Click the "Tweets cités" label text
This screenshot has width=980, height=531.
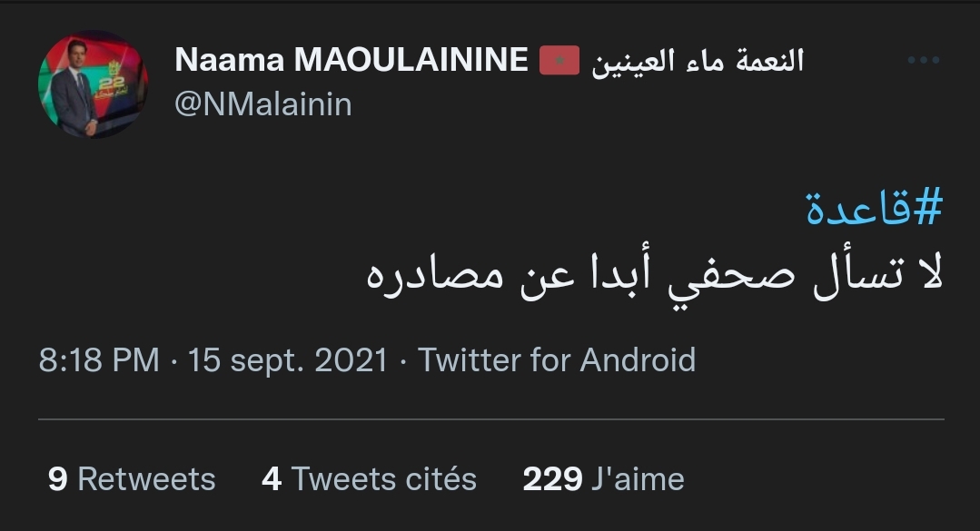[x=384, y=478]
